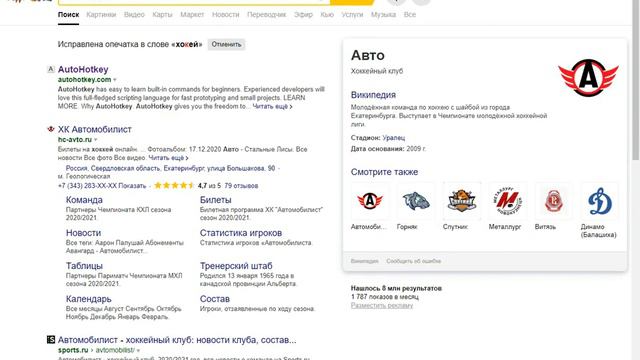The height and width of the screenshot is (360, 640).
Task: Click Читать ещё under ХК Автомобилист snippet
Action: 168,158
